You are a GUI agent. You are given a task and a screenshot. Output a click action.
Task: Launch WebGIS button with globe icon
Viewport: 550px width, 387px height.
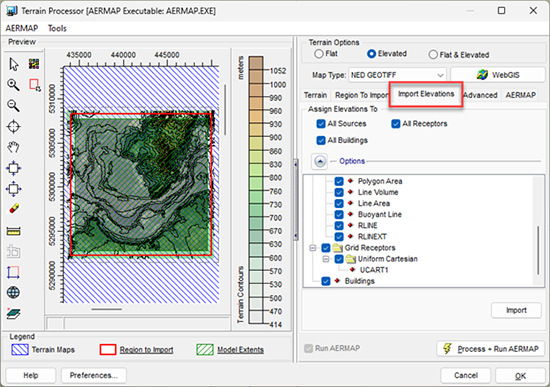pyautogui.click(x=497, y=75)
